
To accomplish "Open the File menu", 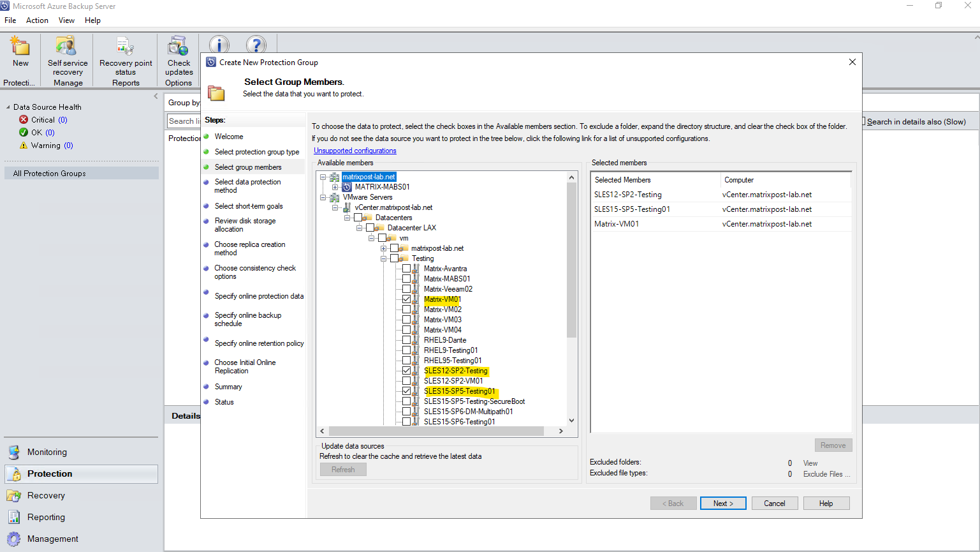I will point(10,20).
